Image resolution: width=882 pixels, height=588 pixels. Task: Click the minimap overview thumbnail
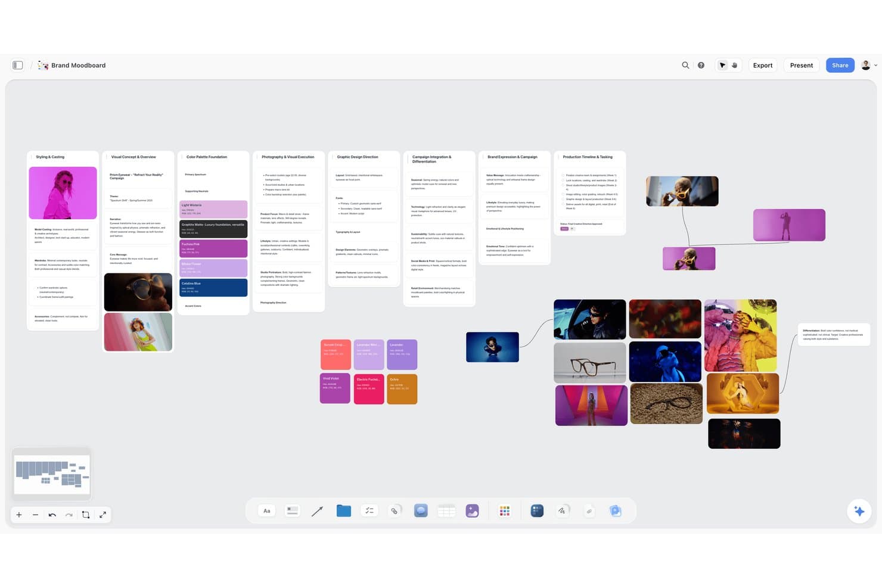[52, 474]
